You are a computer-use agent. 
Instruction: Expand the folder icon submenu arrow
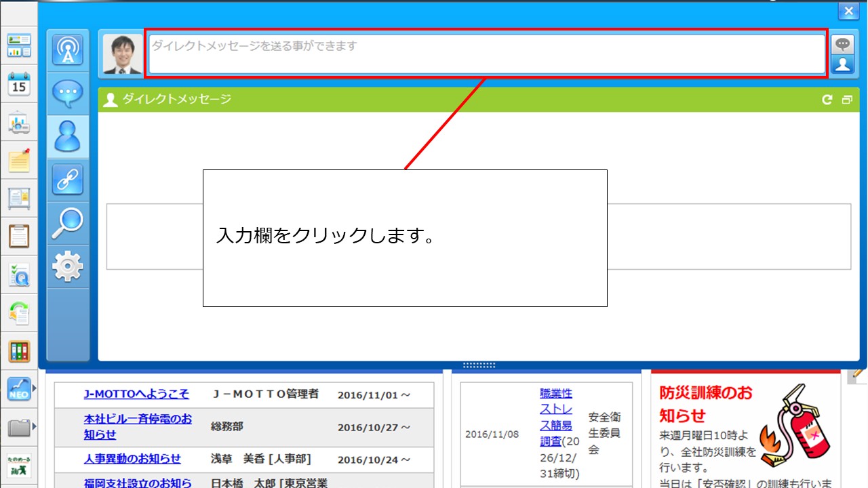(34, 427)
